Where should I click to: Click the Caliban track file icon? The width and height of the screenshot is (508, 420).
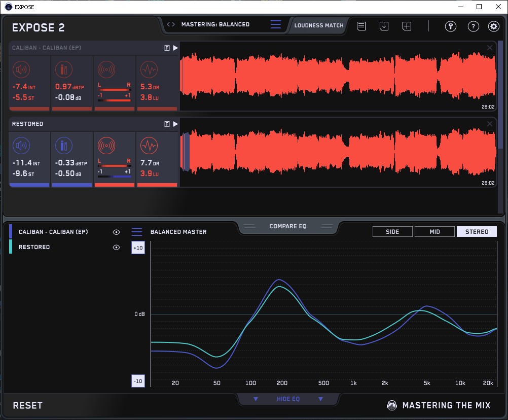point(167,48)
